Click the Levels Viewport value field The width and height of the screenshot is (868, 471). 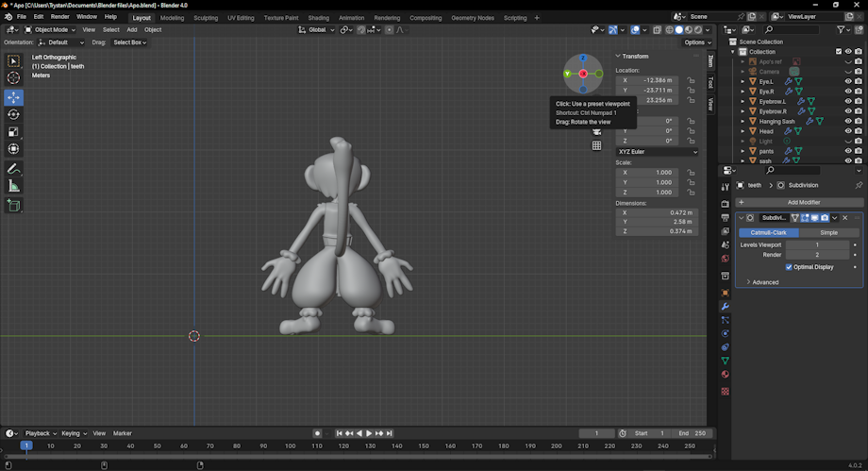pyautogui.click(x=817, y=244)
